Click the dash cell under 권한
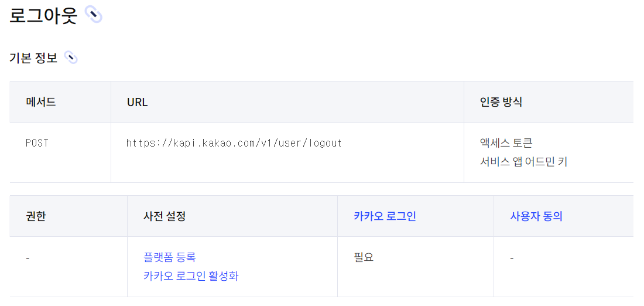Image resolution: width=644 pixels, height=306 pixels. [x=28, y=259]
